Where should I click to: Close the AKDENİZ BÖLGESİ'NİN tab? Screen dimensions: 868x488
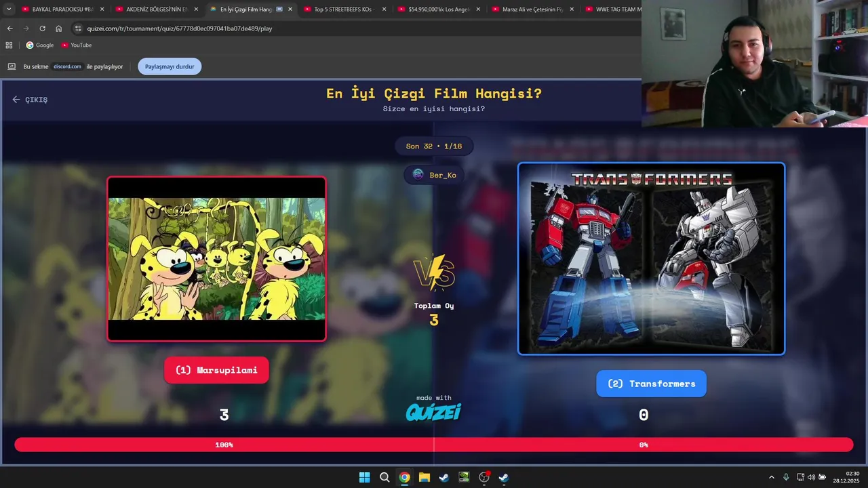196,9
